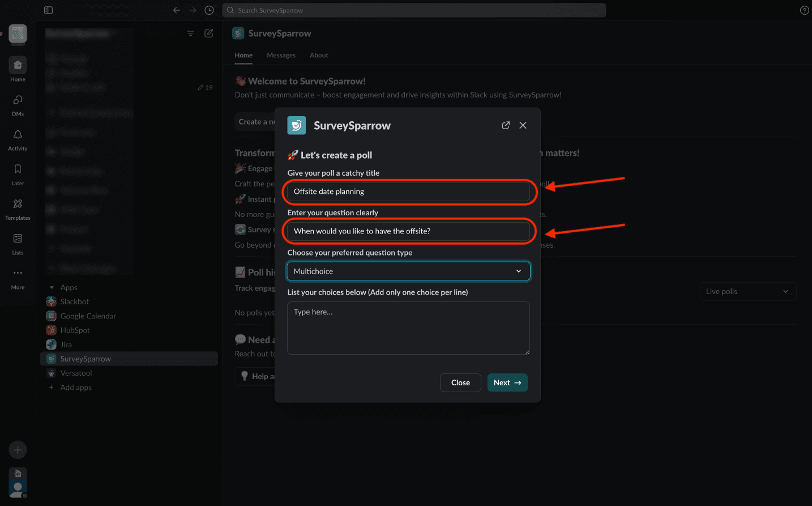Open the history clock icon
The height and width of the screenshot is (506, 812).
pos(209,10)
